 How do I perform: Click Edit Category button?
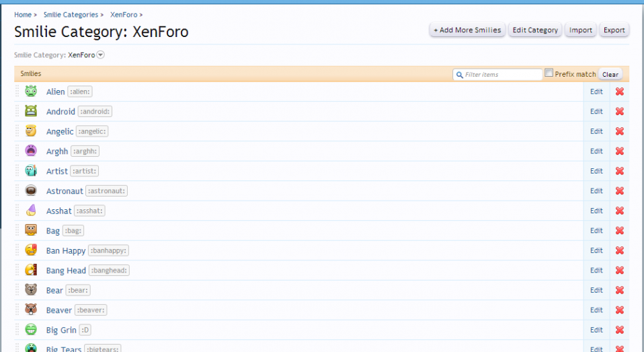(x=535, y=30)
